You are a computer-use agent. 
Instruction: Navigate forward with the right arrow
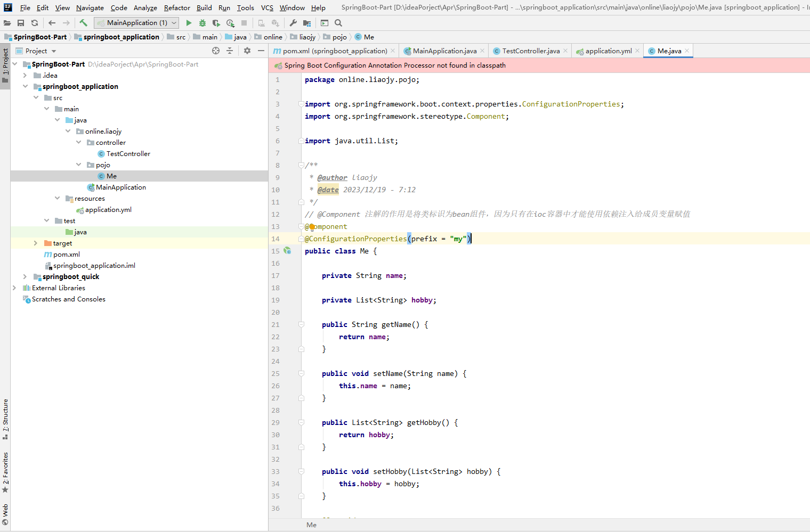point(66,23)
